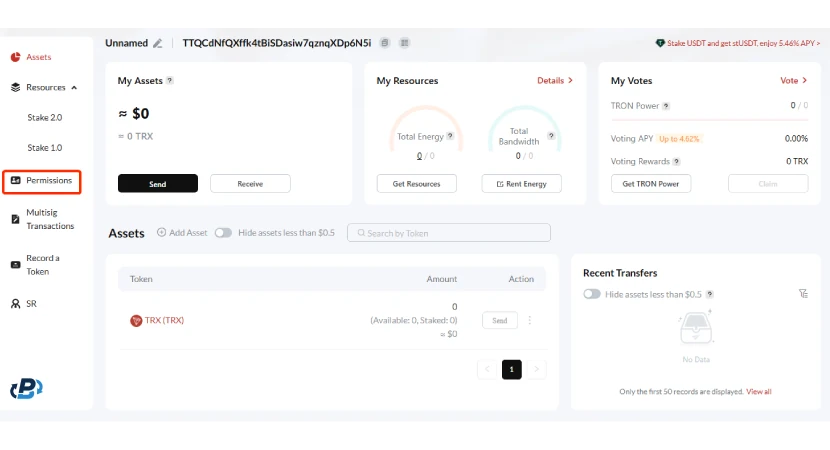Image resolution: width=830 pixels, height=450 pixels.
Task: Click the Amount column header
Action: pyautogui.click(x=441, y=279)
